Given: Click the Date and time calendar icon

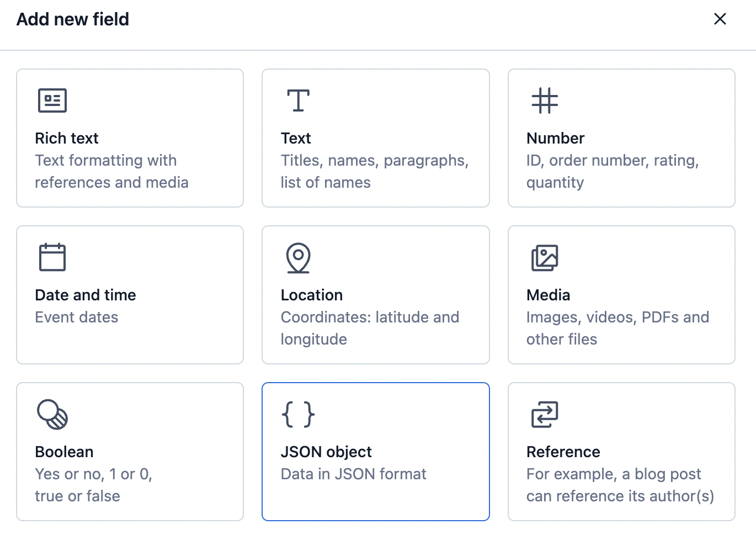Looking at the screenshot, I should point(52,257).
